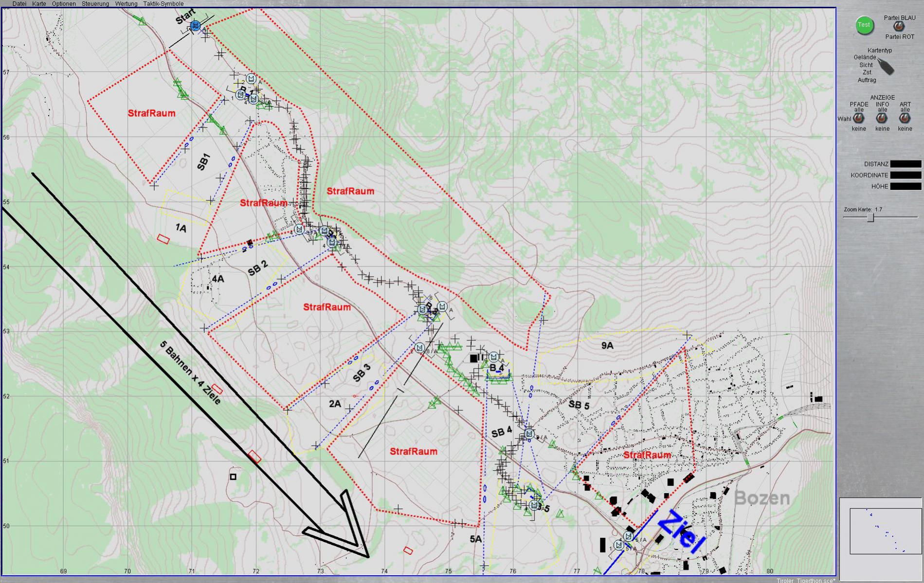The image size is (924, 583).
Task: Click red rectangle target below area 1A
Action: [x=163, y=239]
